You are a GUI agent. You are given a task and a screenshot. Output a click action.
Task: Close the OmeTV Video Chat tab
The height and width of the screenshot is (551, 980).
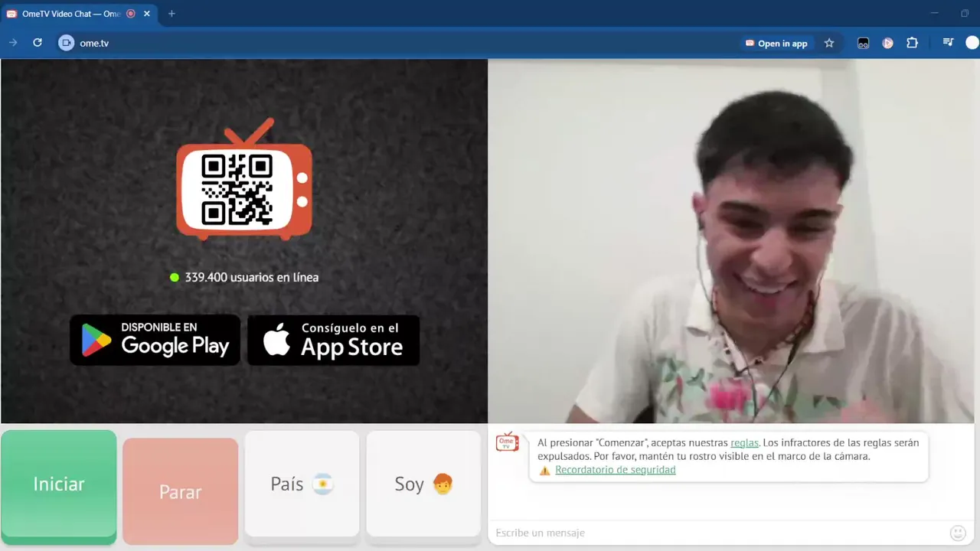[x=146, y=14]
